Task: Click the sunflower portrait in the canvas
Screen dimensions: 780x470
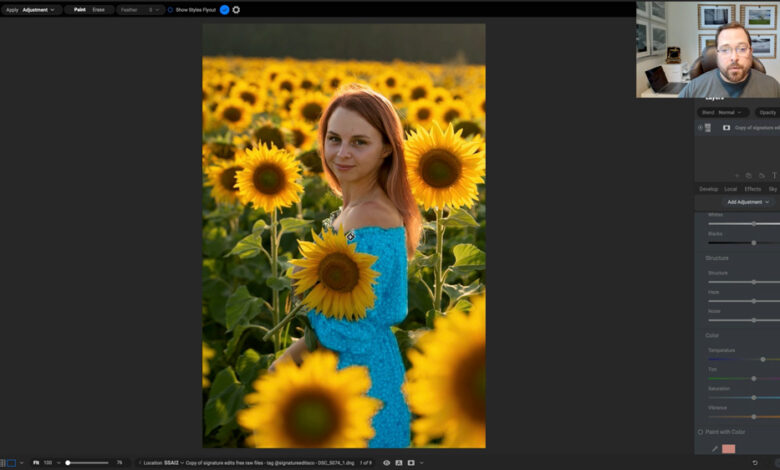Action: (344, 236)
